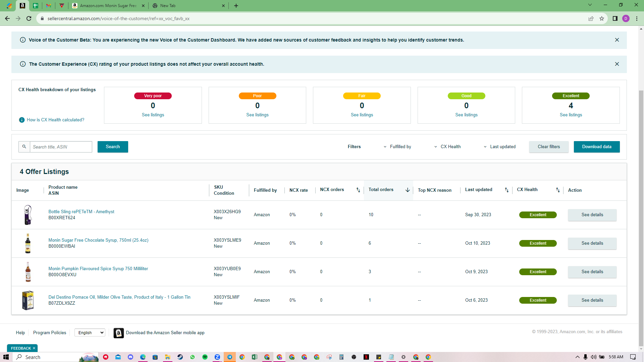This screenshot has height=362, width=644.
Task: See details for Bottle Sling rePETeTM
Action: (x=592, y=215)
